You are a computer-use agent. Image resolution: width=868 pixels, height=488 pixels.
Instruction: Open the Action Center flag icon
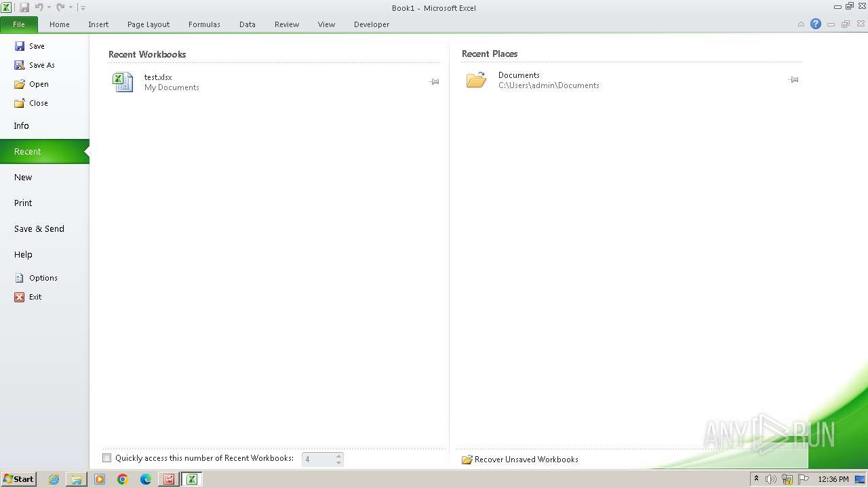click(804, 479)
